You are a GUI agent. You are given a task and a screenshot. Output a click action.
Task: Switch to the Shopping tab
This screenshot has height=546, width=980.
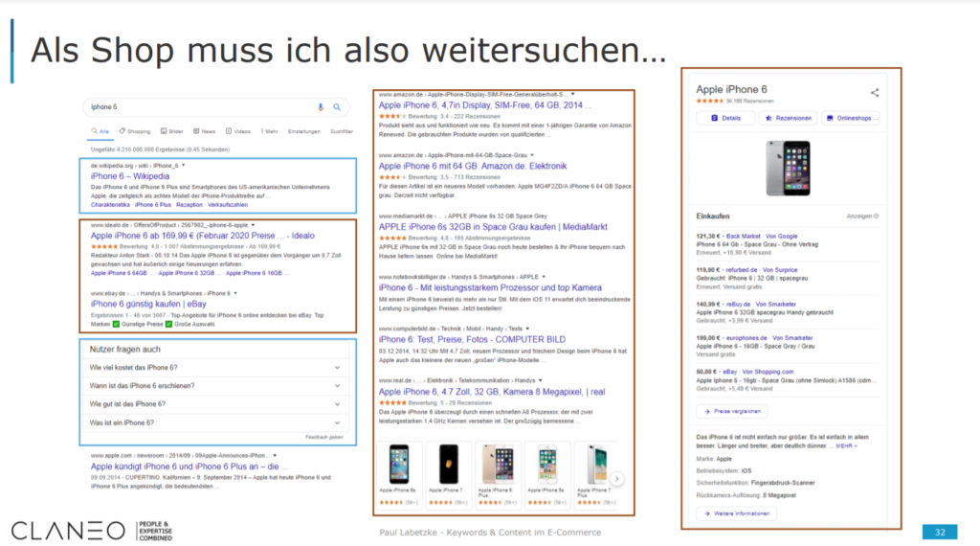coord(135,131)
